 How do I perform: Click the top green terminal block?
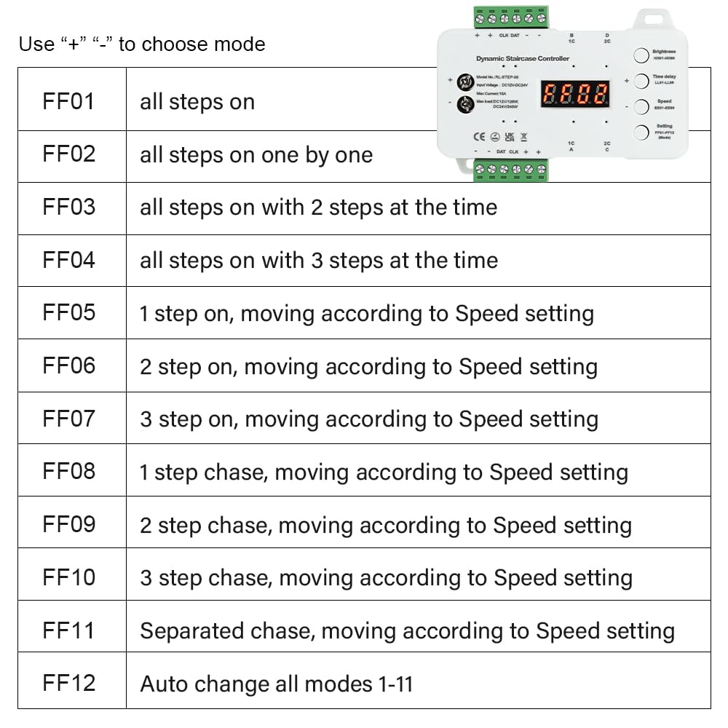511,17
